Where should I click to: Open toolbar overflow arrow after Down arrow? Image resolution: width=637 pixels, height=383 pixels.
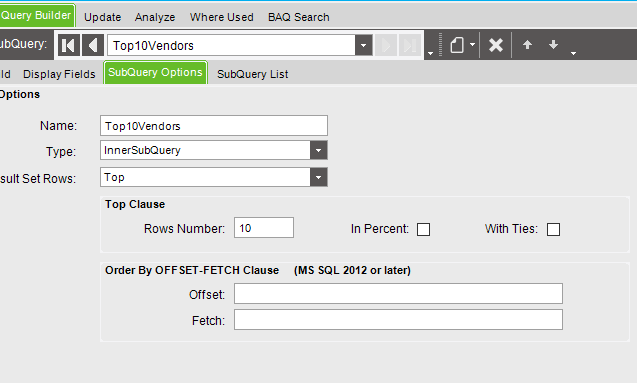coord(573,53)
